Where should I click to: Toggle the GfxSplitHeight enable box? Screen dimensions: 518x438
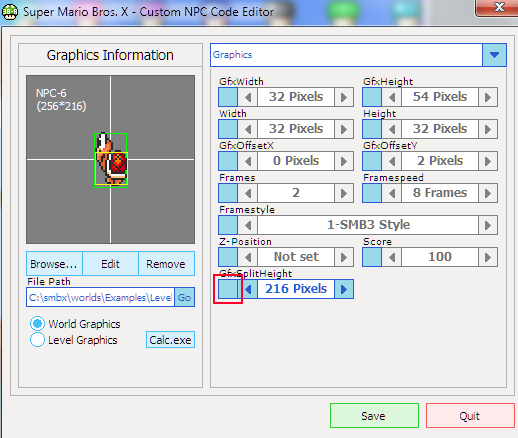[228, 289]
